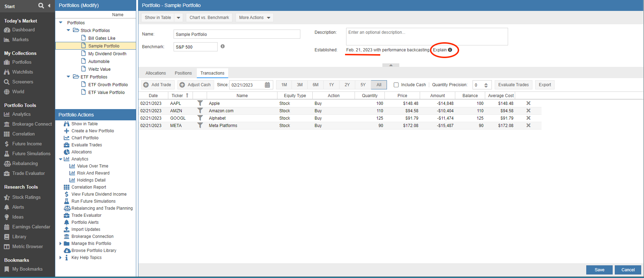
Task: Open the Earnings Calendar icon
Action: (x=7, y=227)
